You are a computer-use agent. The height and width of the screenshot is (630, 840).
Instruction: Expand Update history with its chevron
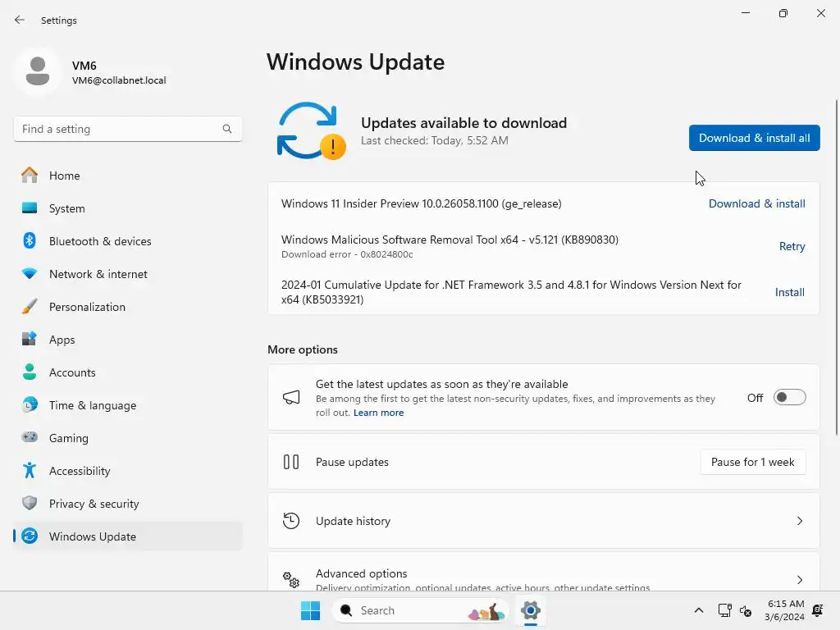(x=799, y=521)
